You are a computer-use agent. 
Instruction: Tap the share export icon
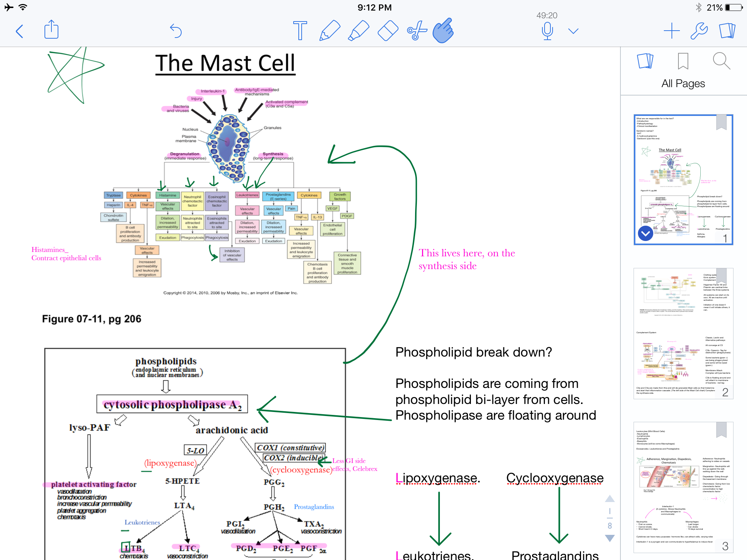click(x=51, y=30)
